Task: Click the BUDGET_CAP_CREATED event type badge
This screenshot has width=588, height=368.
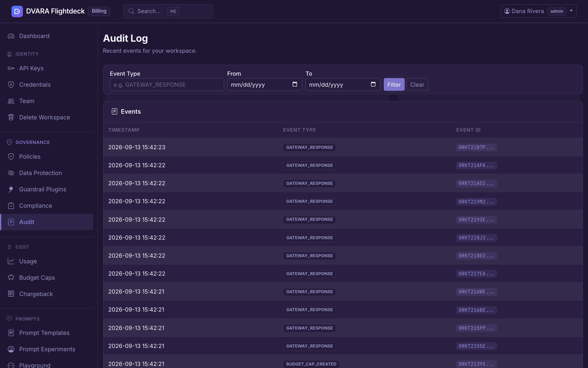Action: tap(311, 364)
